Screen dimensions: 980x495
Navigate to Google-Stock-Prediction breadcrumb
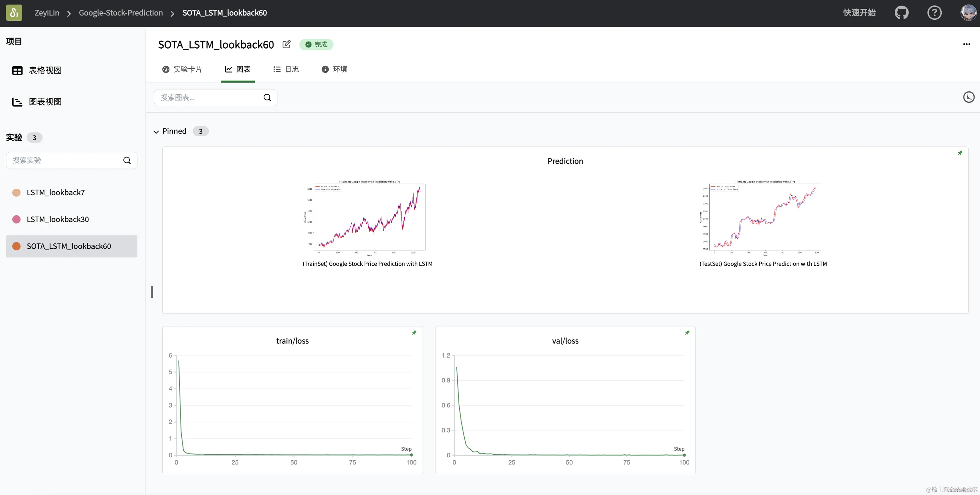click(x=121, y=13)
